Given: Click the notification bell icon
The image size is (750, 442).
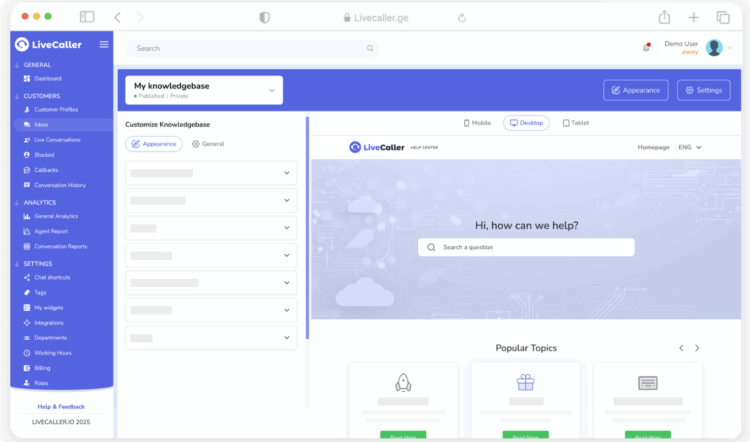Looking at the screenshot, I should (646, 48).
